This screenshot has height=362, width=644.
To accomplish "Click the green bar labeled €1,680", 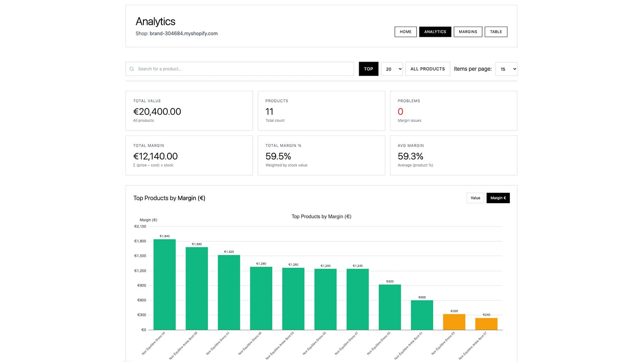I will point(197,289).
